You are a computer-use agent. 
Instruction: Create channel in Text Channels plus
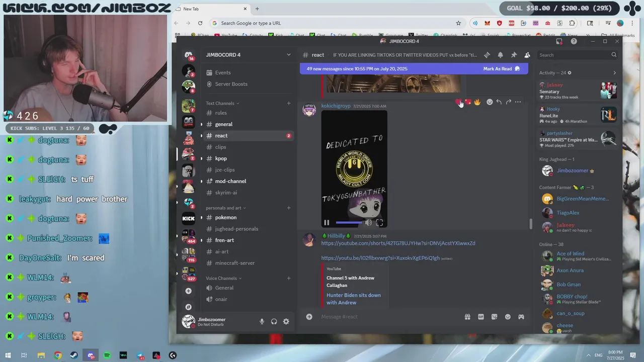pos(289,104)
